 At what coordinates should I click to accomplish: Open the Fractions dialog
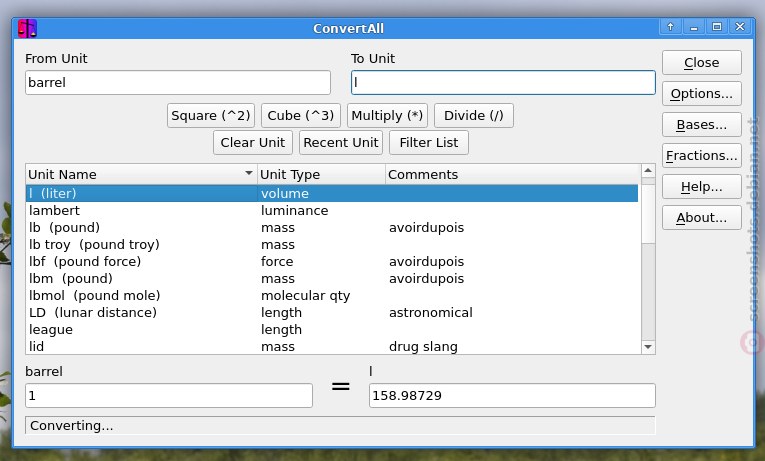[702, 156]
